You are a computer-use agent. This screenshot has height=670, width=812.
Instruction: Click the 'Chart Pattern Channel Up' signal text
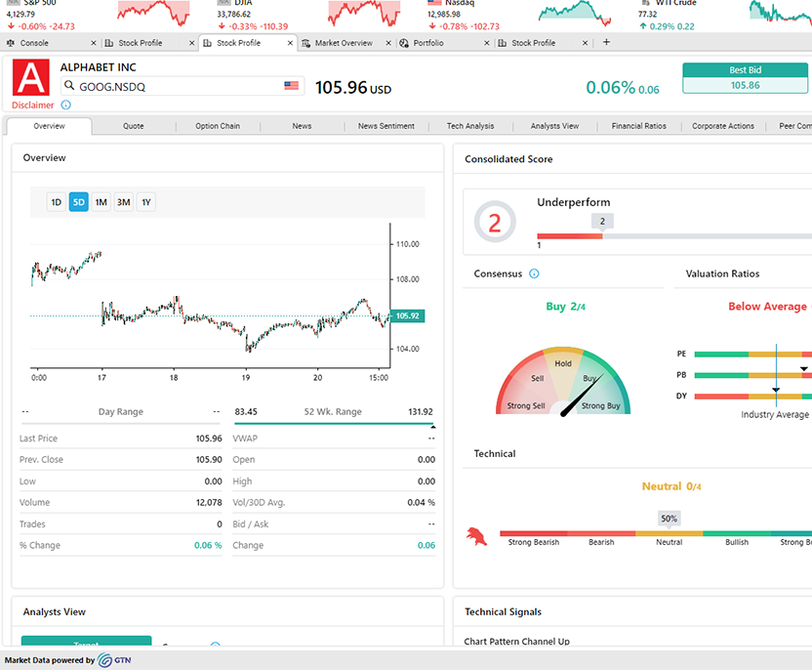[x=516, y=642]
